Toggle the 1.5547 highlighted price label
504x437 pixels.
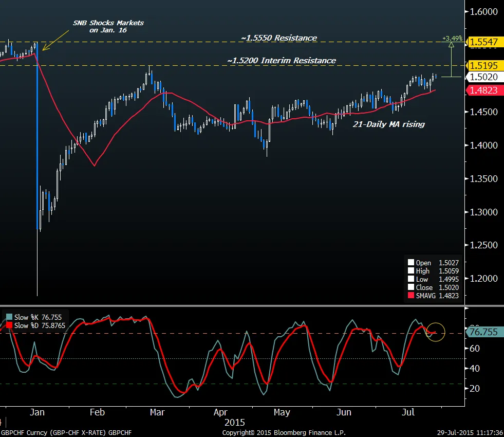coord(483,42)
